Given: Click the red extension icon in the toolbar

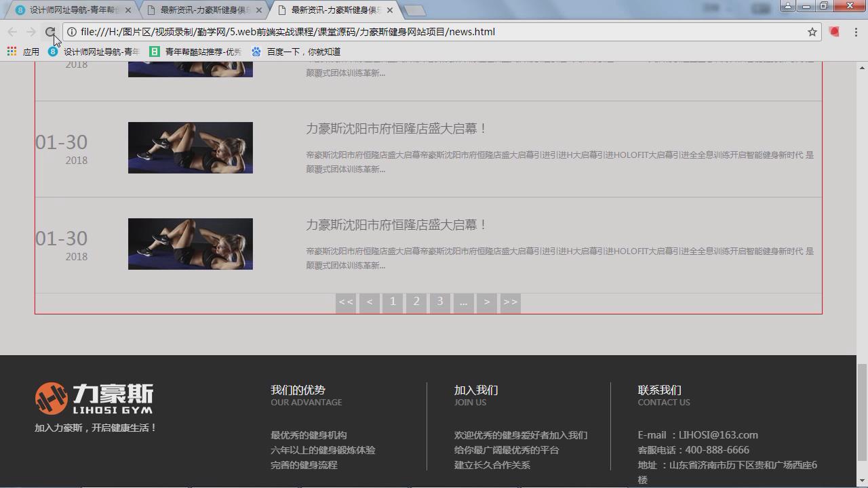Looking at the screenshot, I should click(x=834, y=32).
